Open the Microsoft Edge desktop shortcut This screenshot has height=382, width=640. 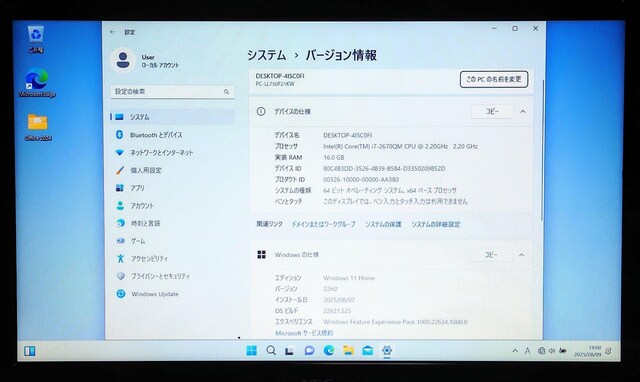pos(37,83)
